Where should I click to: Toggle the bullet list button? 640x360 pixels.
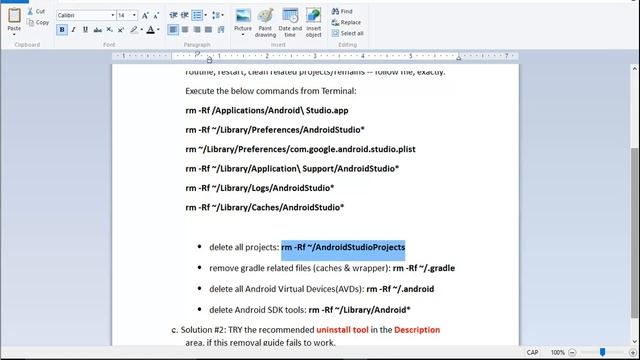(x=197, y=16)
